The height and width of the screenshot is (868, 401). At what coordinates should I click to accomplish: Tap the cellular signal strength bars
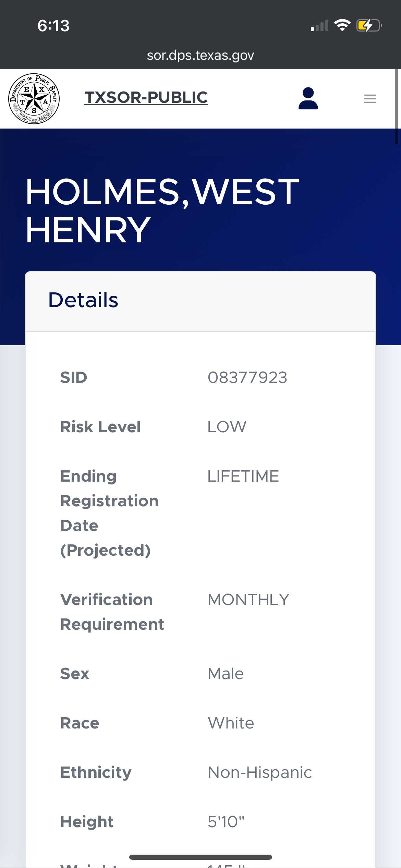point(319,26)
